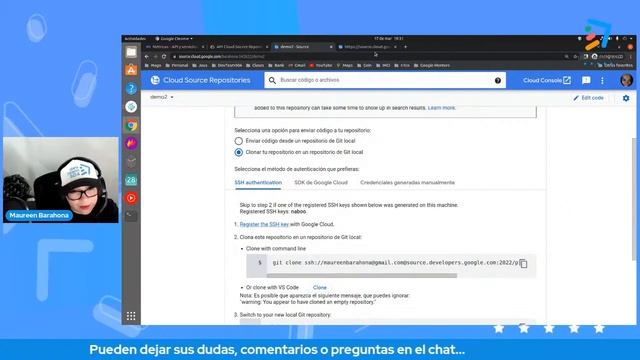Go back in Chrome
The height and width of the screenshot is (360, 640).
pyautogui.click(x=147, y=56)
